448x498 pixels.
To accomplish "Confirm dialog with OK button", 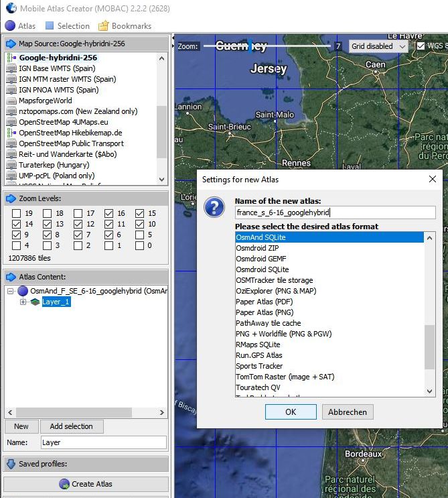I will click(x=291, y=412).
